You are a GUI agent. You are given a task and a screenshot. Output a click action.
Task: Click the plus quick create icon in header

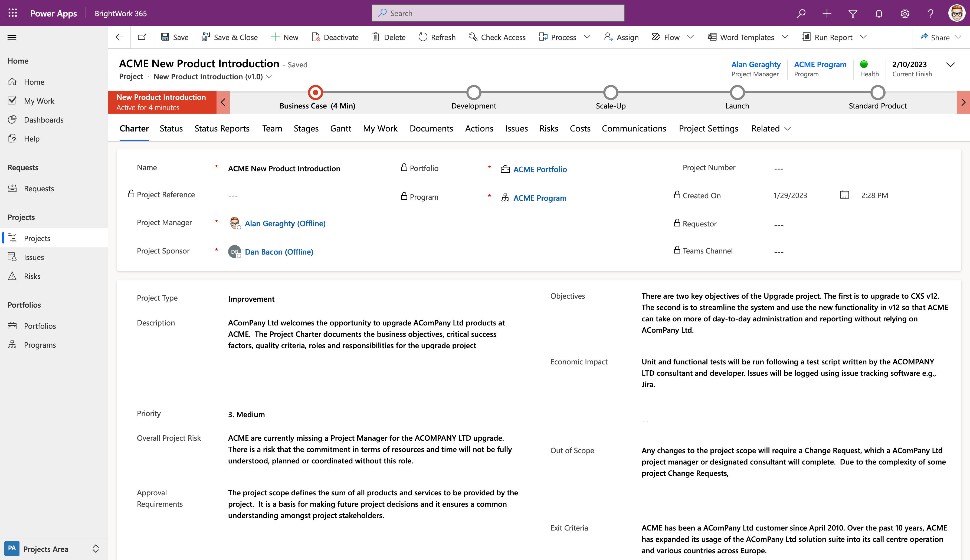[827, 14]
